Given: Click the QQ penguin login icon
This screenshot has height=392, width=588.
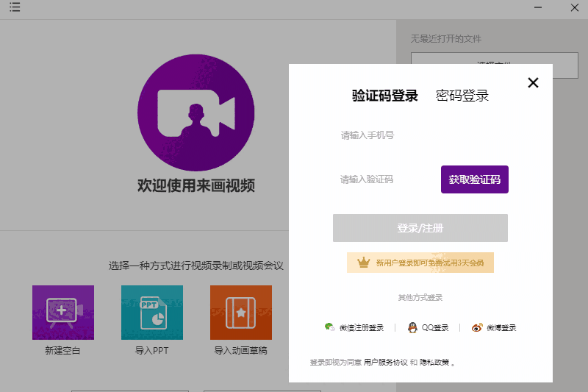Looking at the screenshot, I should 414,327.
